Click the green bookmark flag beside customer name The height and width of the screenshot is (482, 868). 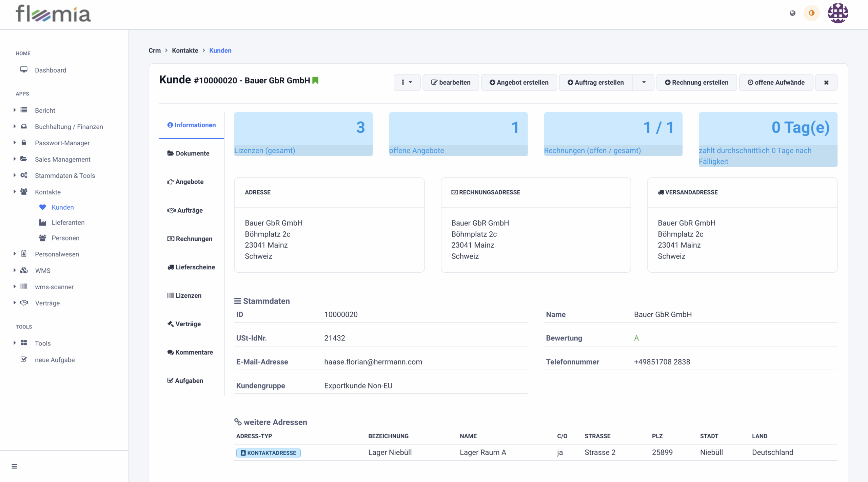[x=315, y=80]
